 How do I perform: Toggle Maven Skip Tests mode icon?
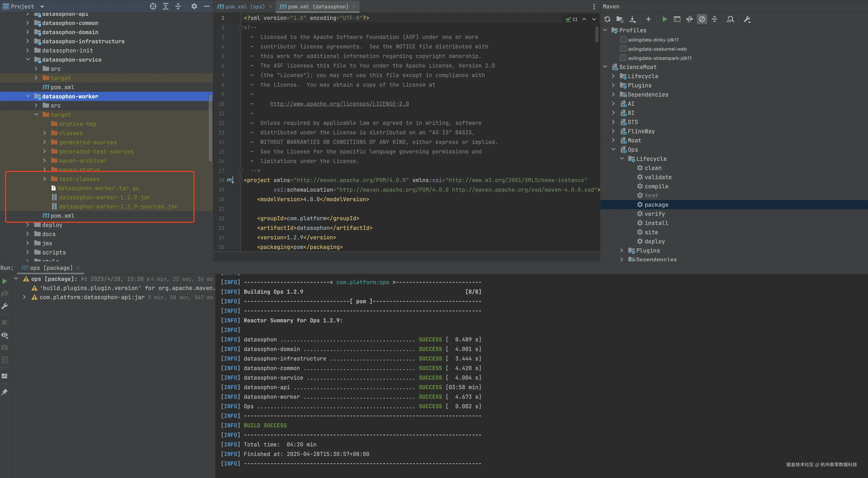[x=702, y=19]
